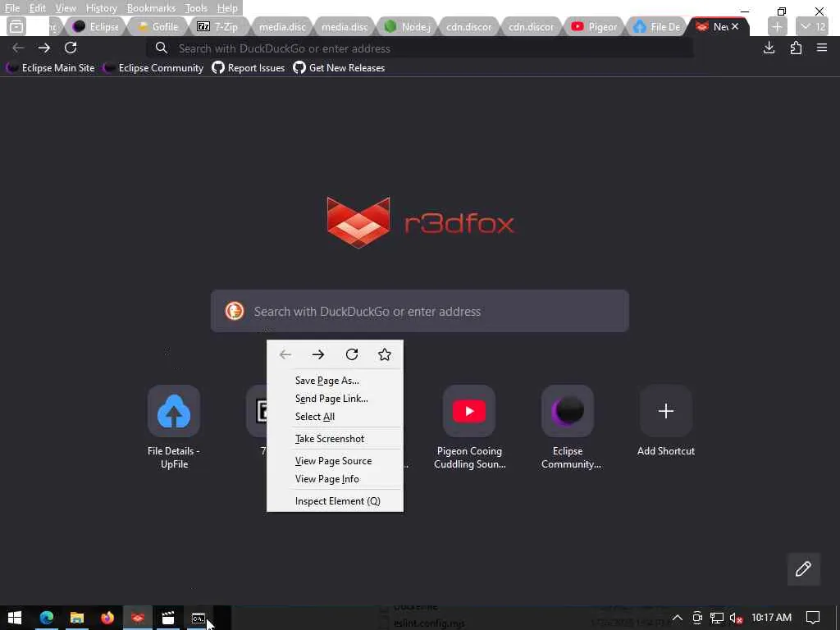Image resolution: width=840 pixels, height=630 pixels.
Task: Click the network tray icon
Action: tap(717, 618)
